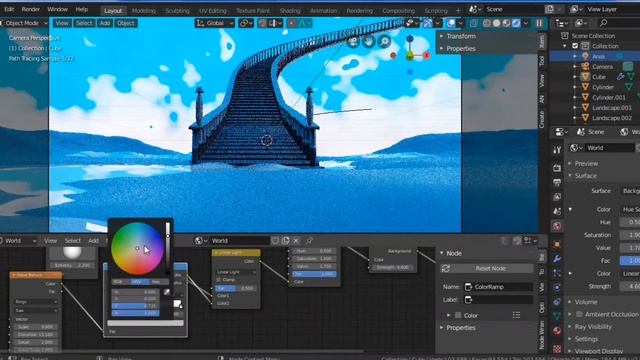Toggle the Collection checkbox in outliner
Image resolution: width=640 pixels, height=360 pixels.
575,46
